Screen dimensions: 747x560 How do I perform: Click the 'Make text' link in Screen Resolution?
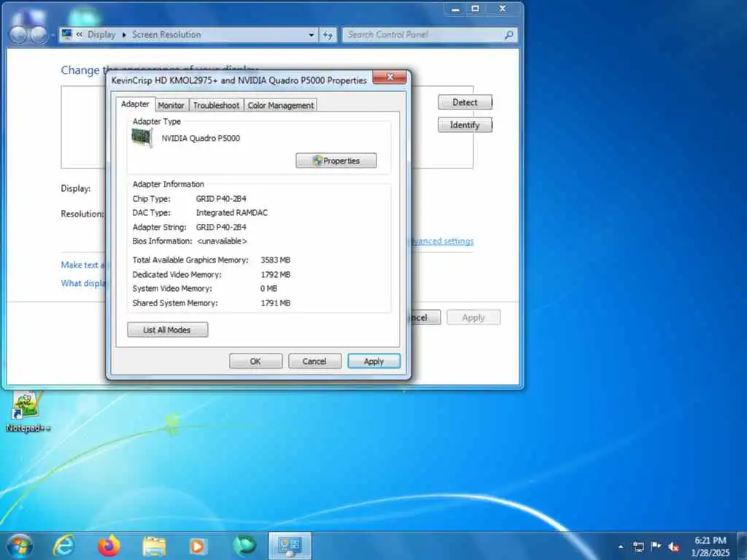click(83, 265)
